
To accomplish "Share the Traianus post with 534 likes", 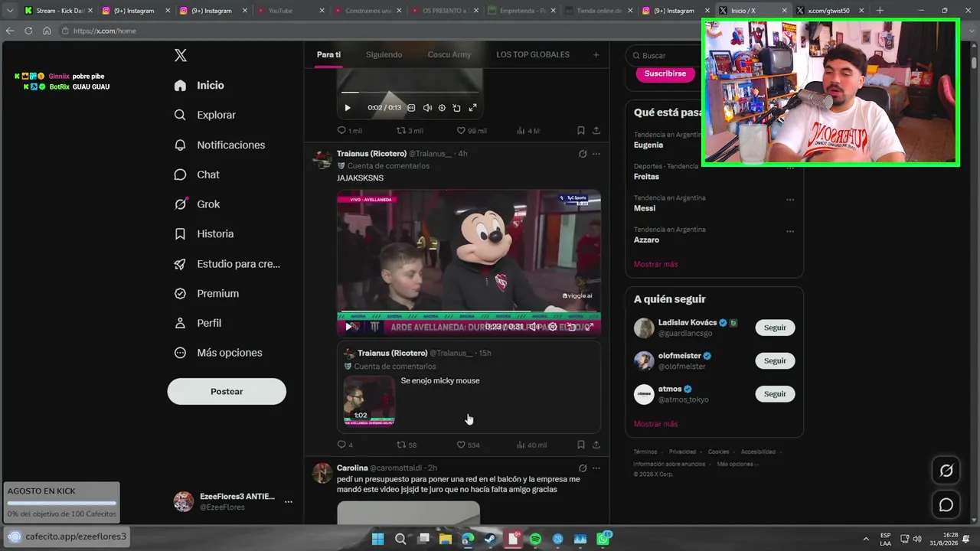I will [x=596, y=445].
